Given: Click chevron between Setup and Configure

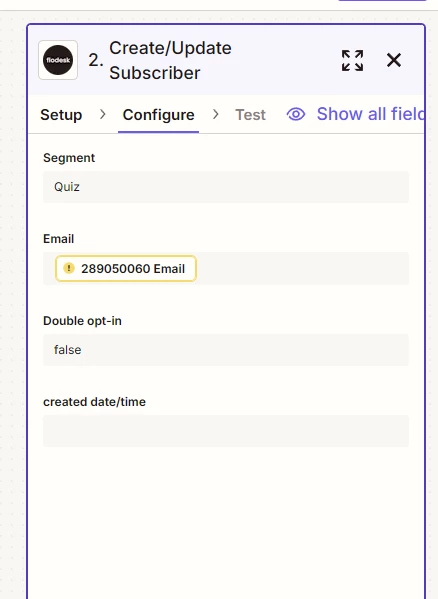Looking at the screenshot, I should (x=102, y=114).
